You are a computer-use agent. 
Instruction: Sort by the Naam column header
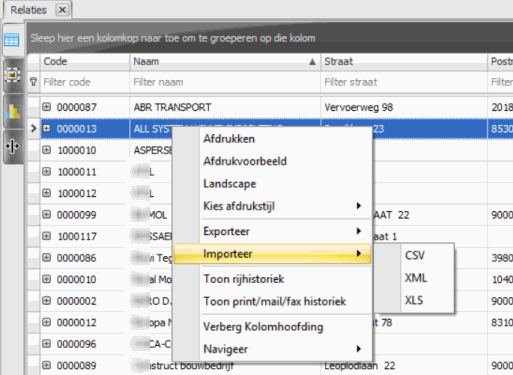[x=225, y=62]
